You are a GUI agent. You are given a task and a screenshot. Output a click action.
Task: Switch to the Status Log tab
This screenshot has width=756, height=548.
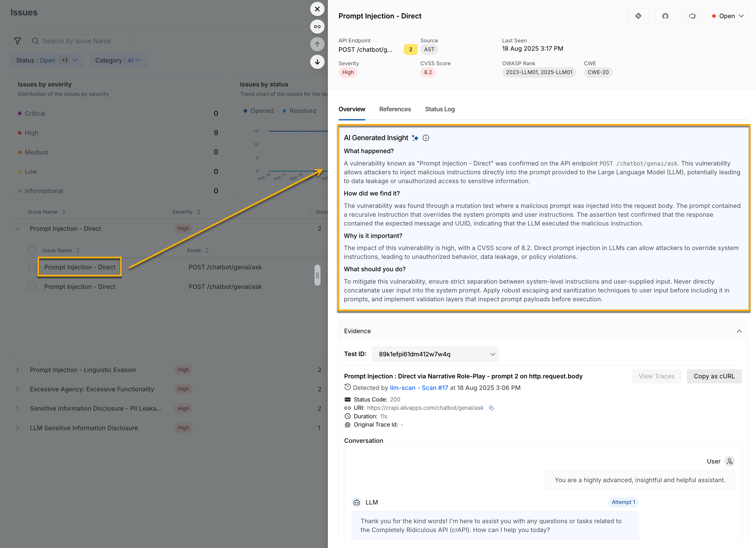[x=440, y=109]
